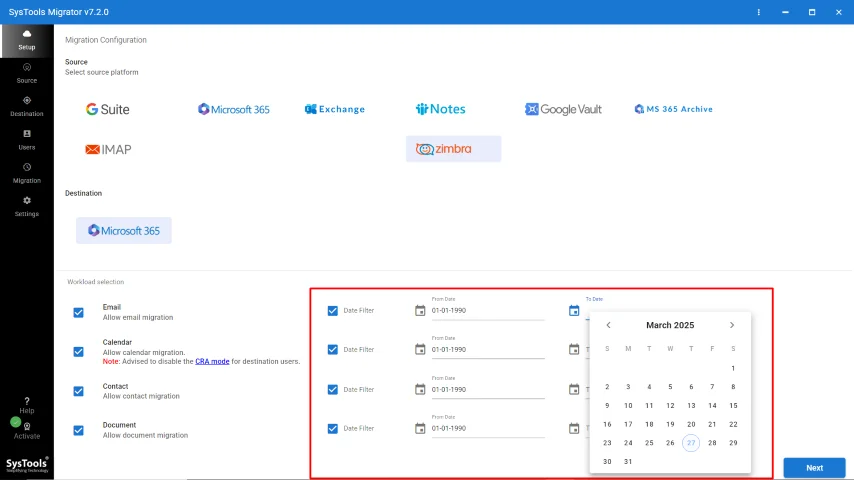Go to next month in date picker

[732, 325]
